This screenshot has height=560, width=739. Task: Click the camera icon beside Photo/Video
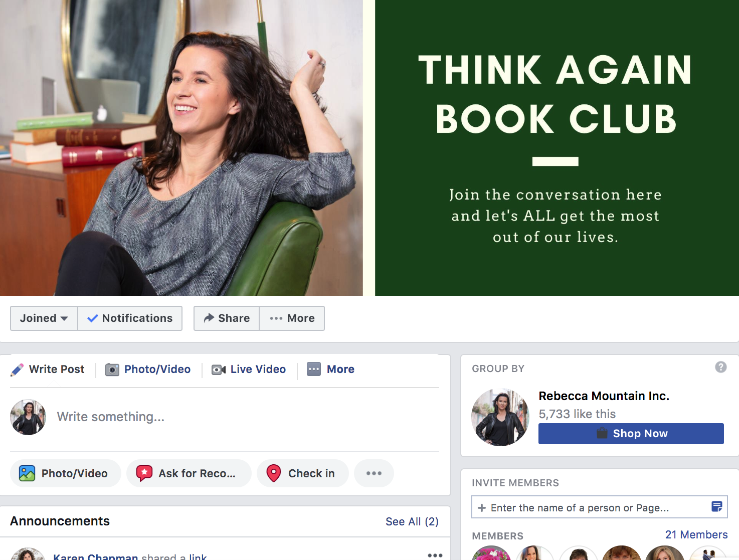click(112, 370)
